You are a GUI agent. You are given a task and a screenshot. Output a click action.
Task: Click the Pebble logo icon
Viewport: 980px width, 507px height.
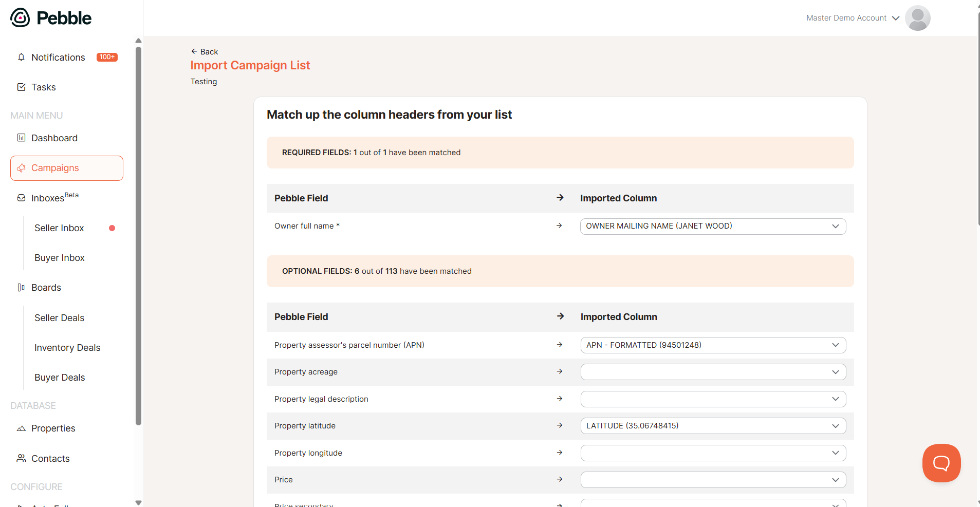coord(20,18)
